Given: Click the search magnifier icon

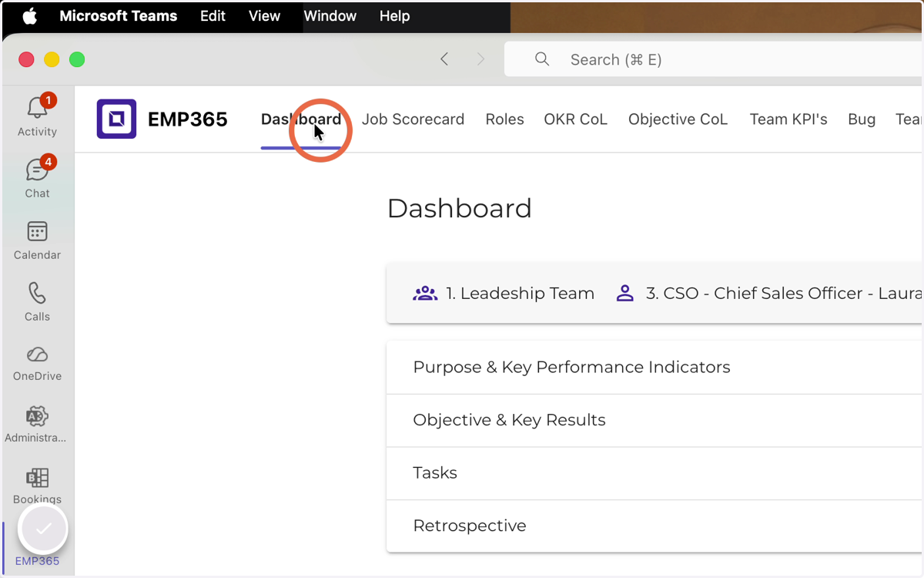Looking at the screenshot, I should click(x=542, y=59).
